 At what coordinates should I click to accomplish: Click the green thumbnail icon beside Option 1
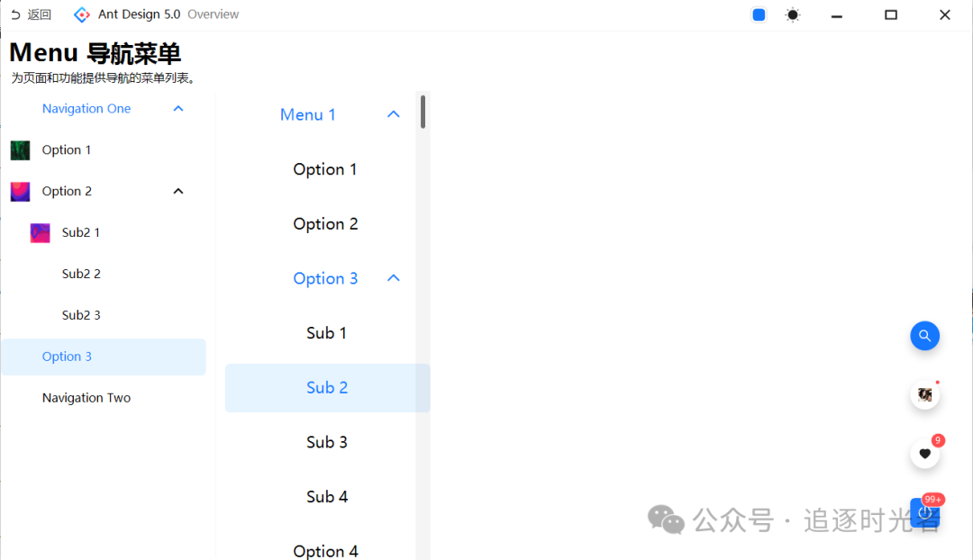click(20, 150)
